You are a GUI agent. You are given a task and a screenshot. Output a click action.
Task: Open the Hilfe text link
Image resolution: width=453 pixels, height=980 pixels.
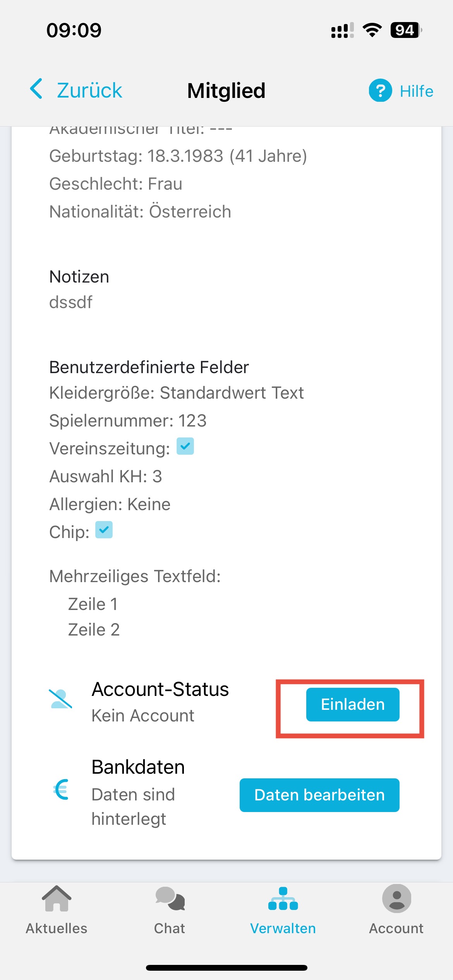[x=417, y=91]
